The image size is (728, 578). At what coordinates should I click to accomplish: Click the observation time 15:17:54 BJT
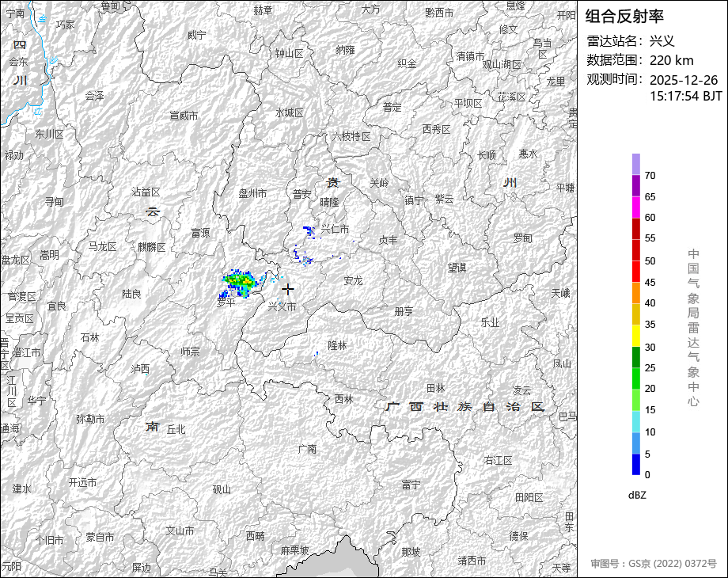coord(686,96)
